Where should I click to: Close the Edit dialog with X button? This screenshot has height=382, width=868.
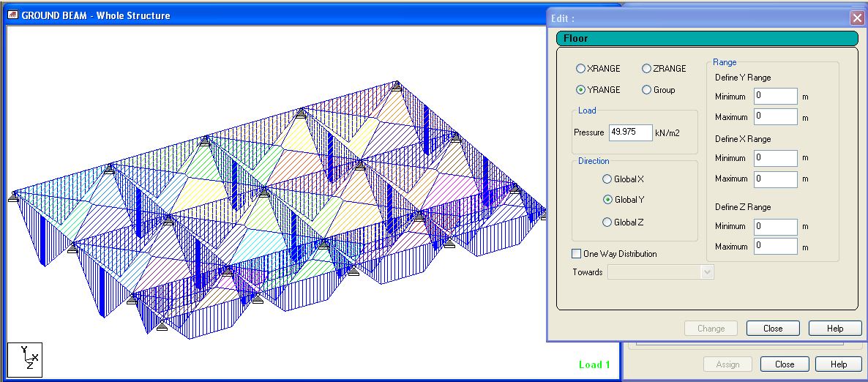[856, 18]
